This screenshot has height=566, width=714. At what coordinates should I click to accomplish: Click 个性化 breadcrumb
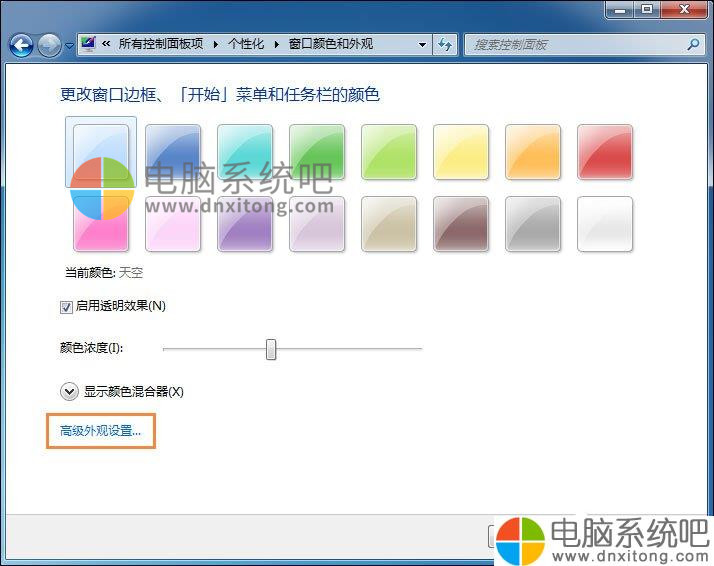pos(246,44)
